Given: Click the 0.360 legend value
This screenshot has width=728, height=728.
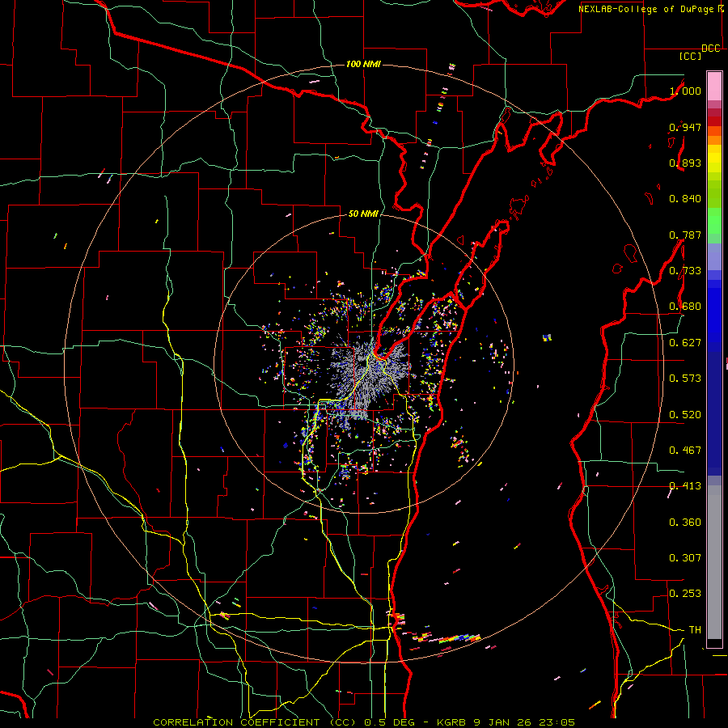Looking at the screenshot, I should 685,523.
